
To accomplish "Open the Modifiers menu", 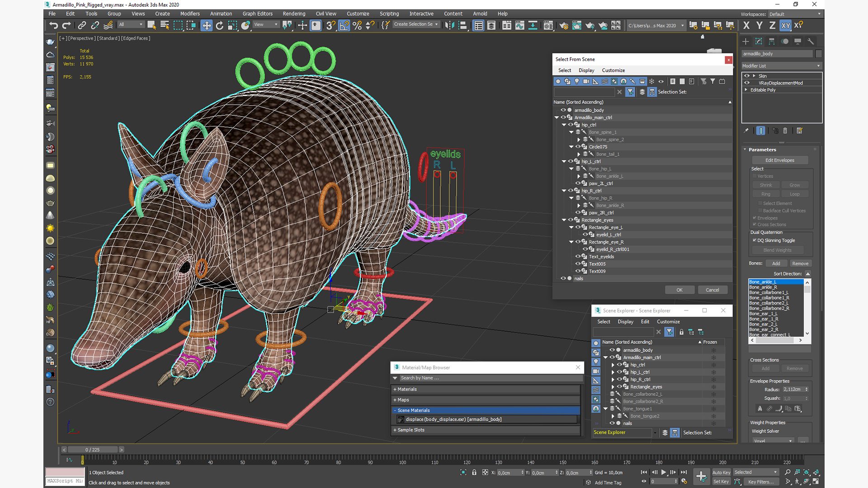I will [x=190, y=14].
